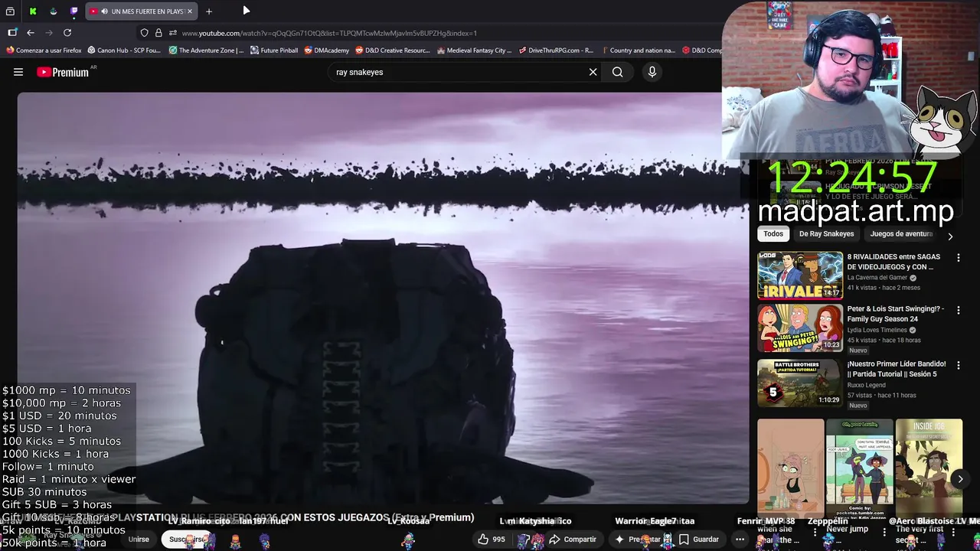The width and height of the screenshot is (980, 551).
Task: Like the video with 995 likes
Action: point(491,540)
